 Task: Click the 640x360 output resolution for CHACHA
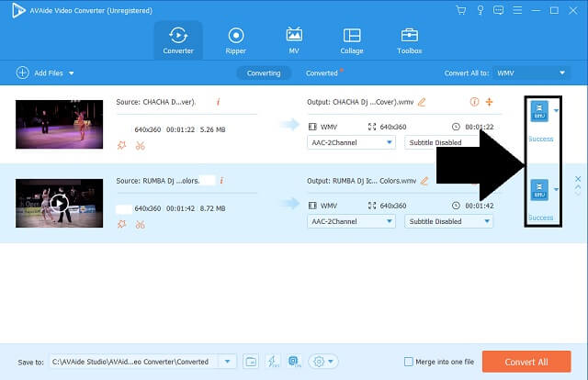point(393,127)
